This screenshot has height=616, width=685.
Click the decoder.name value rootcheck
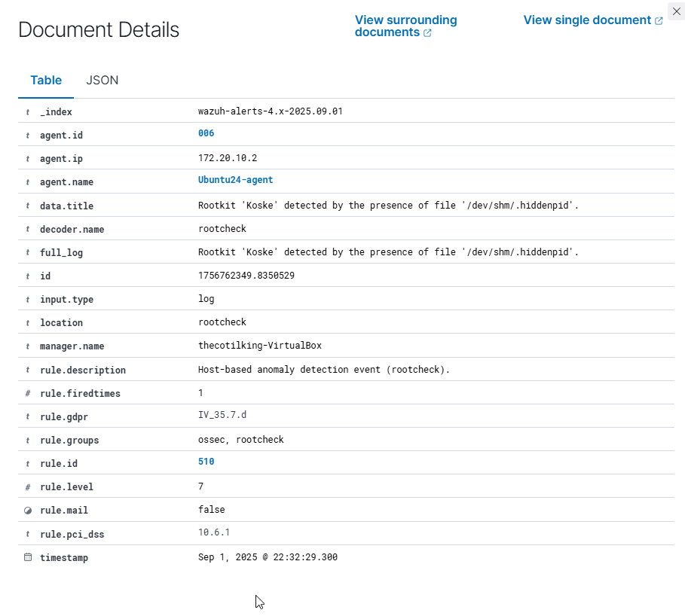pos(222,229)
